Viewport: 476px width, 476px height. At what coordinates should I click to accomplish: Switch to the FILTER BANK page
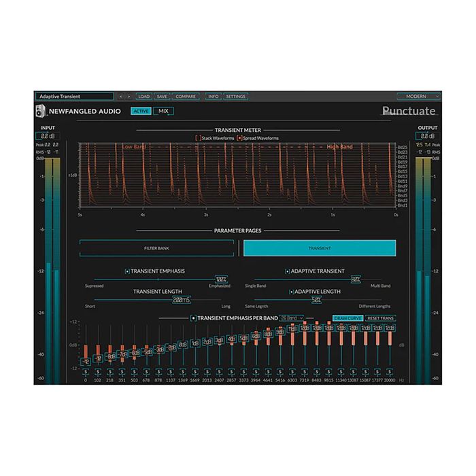(156, 248)
